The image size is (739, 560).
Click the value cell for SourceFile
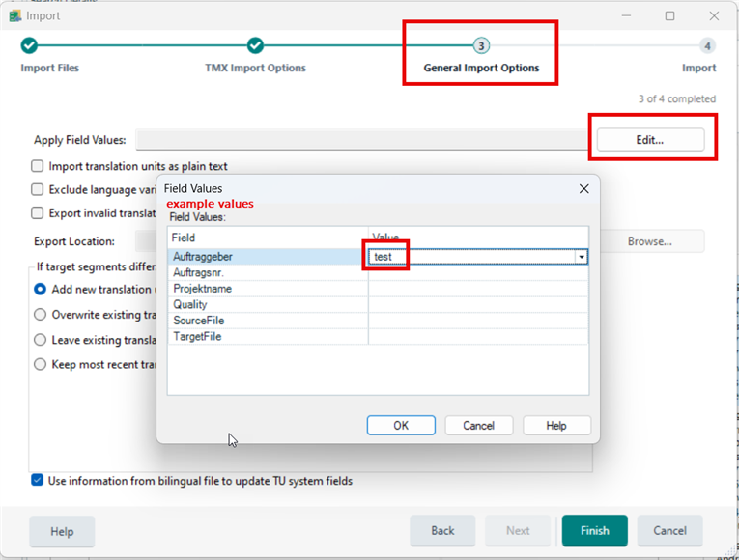point(478,321)
